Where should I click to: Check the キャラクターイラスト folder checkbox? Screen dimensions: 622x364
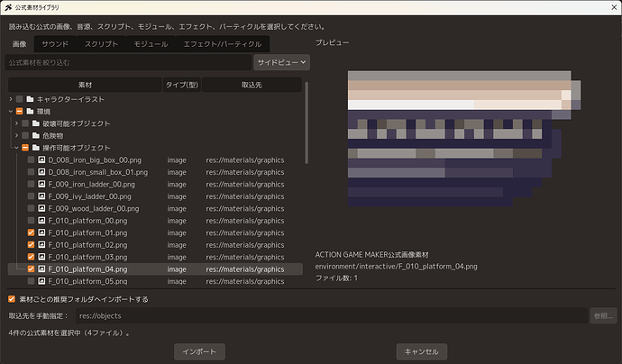click(20, 99)
